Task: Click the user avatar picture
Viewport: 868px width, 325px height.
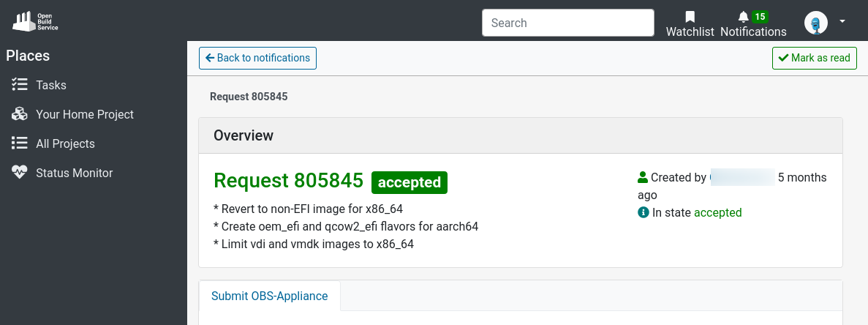Action: 815,23
